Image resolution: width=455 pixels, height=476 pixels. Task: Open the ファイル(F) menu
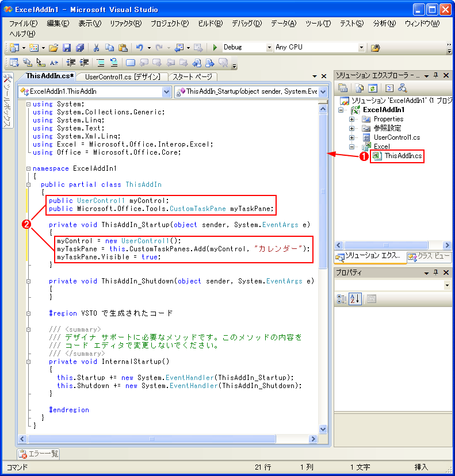(23, 24)
